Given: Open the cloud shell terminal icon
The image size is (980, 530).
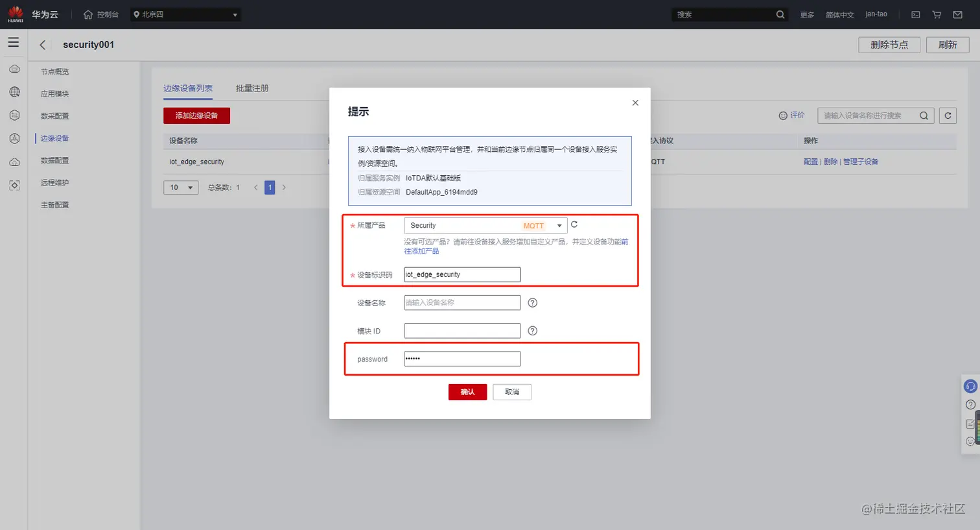Looking at the screenshot, I should pos(916,14).
